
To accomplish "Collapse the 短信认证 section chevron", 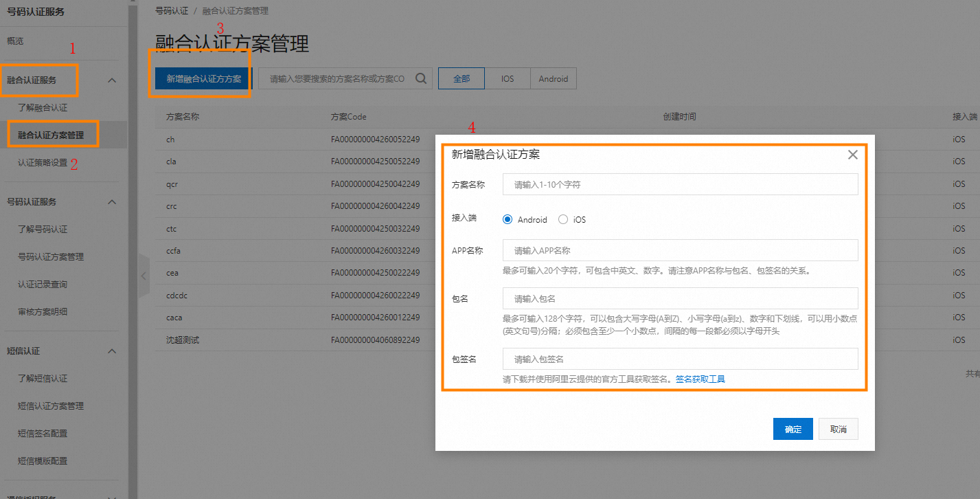I will (x=113, y=351).
